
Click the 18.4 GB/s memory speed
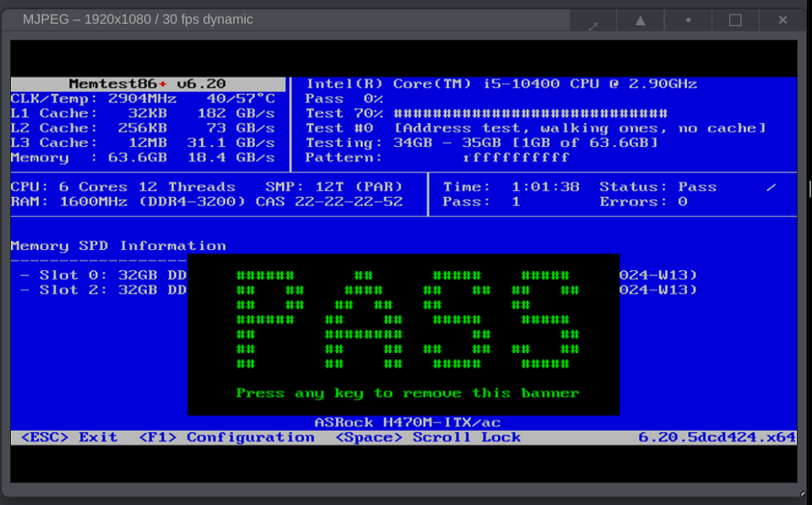(231, 158)
